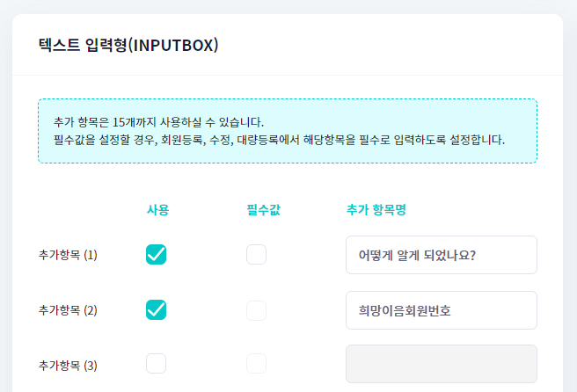The image size is (577, 392).
Task: Click the '어떻게 알게 되었나요?' input field
Action: click(441, 255)
